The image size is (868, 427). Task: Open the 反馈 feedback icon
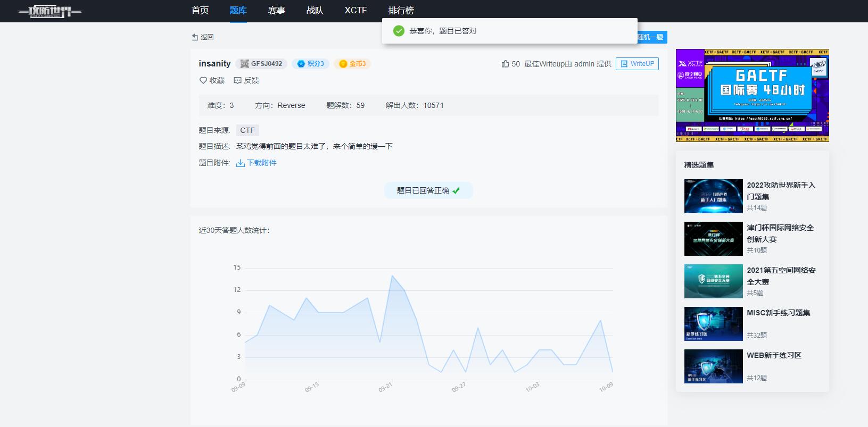[x=237, y=80]
